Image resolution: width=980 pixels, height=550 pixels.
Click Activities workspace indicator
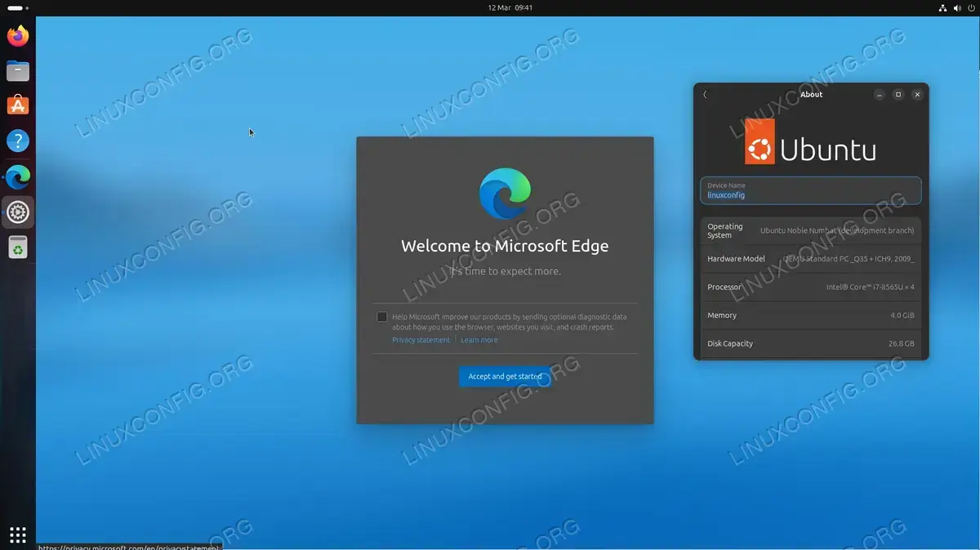(x=18, y=7)
